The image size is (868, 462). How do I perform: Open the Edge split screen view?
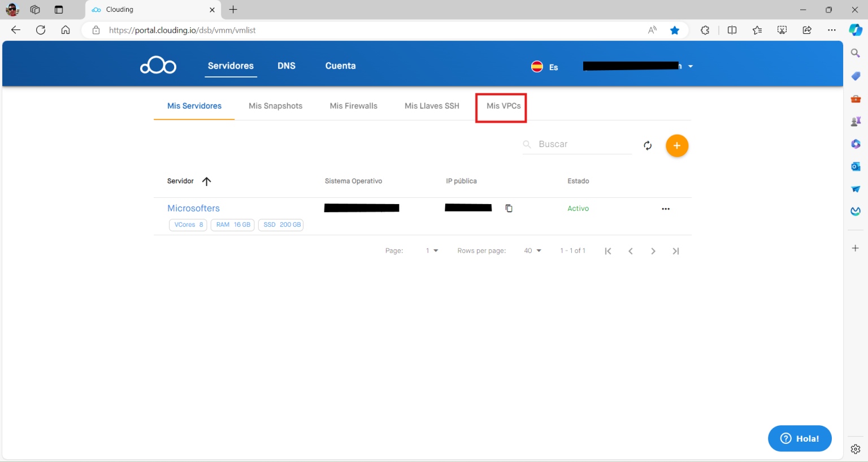(x=732, y=30)
